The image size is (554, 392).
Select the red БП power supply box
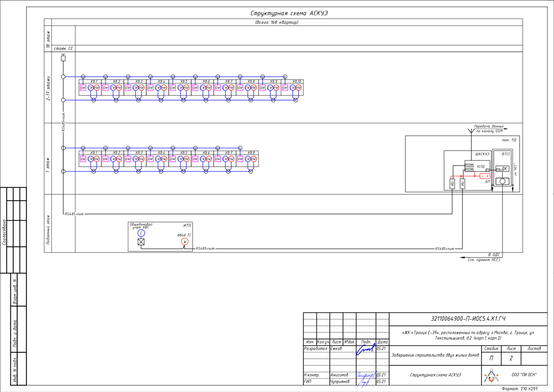pos(485,176)
